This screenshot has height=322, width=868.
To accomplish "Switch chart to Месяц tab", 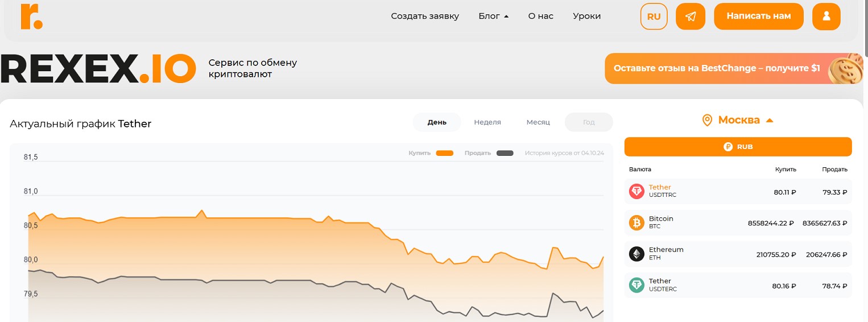I will (538, 122).
